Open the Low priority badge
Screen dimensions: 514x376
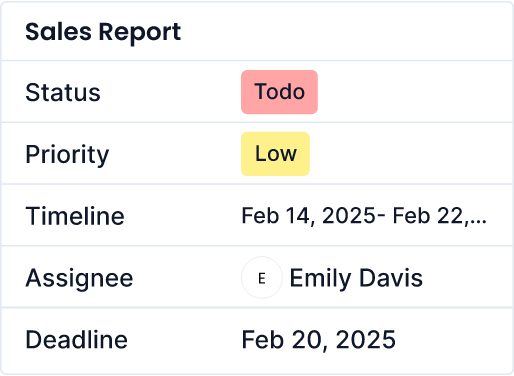click(x=275, y=154)
